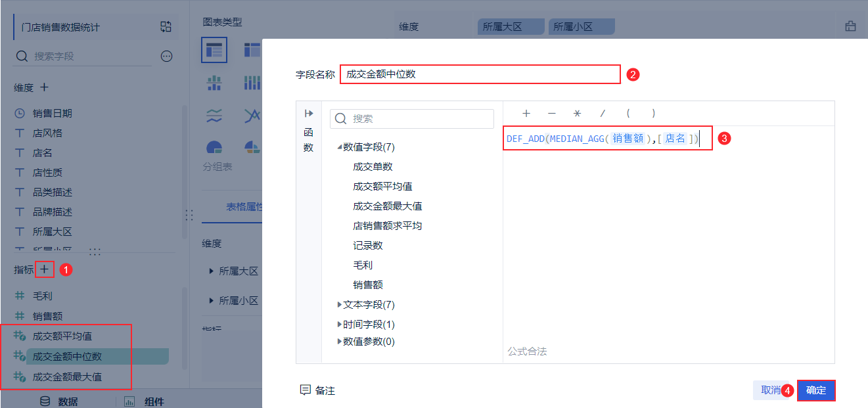Click the 字段名称 field name input box
This screenshot has width=868, height=408.
click(x=480, y=74)
